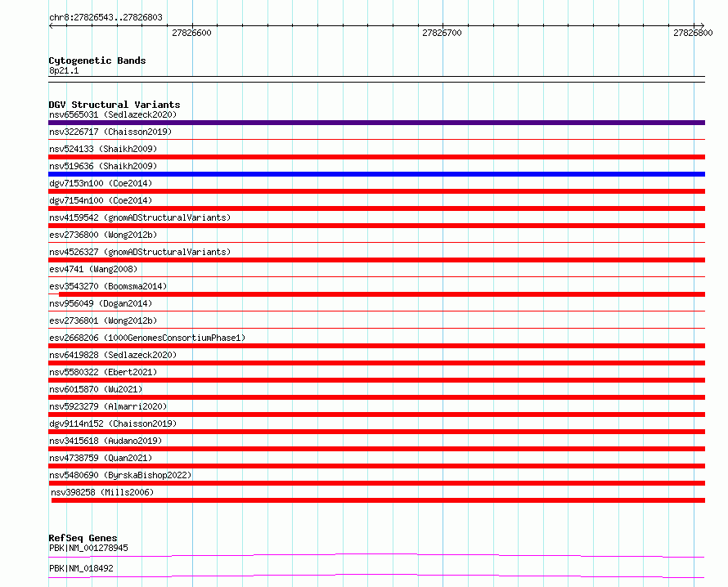Screen dimensions: 728x587
Task: Select variant nsv524133 (Shaikh2009) label
Action: [103, 149]
